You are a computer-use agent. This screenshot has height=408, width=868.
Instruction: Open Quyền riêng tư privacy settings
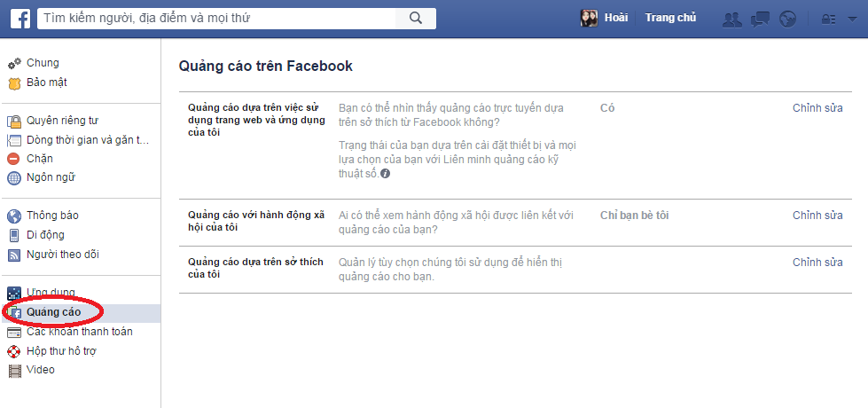pos(63,121)
